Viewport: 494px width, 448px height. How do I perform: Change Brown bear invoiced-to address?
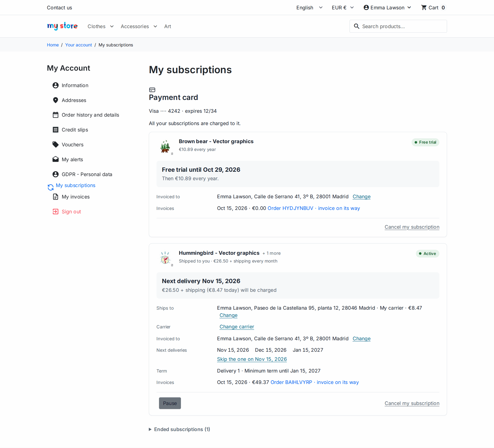361,196
